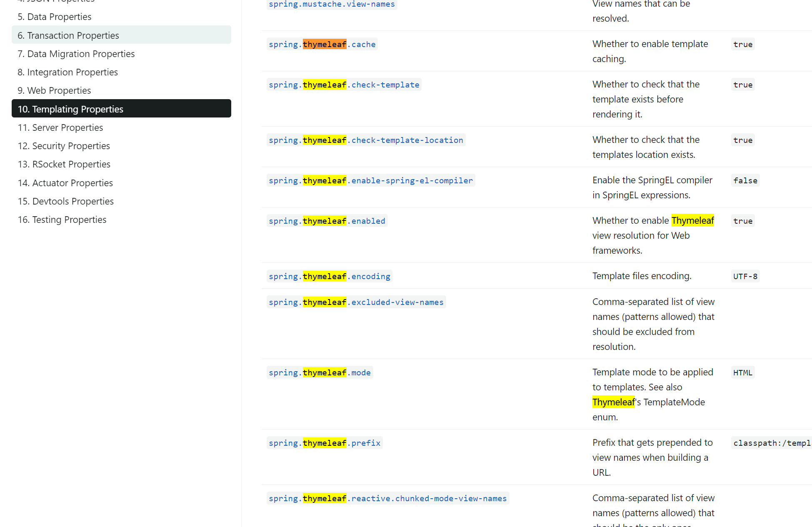The image size is (812, 527).
Task: Click the 'true' default of the check-template row
Action: (743, 85)
